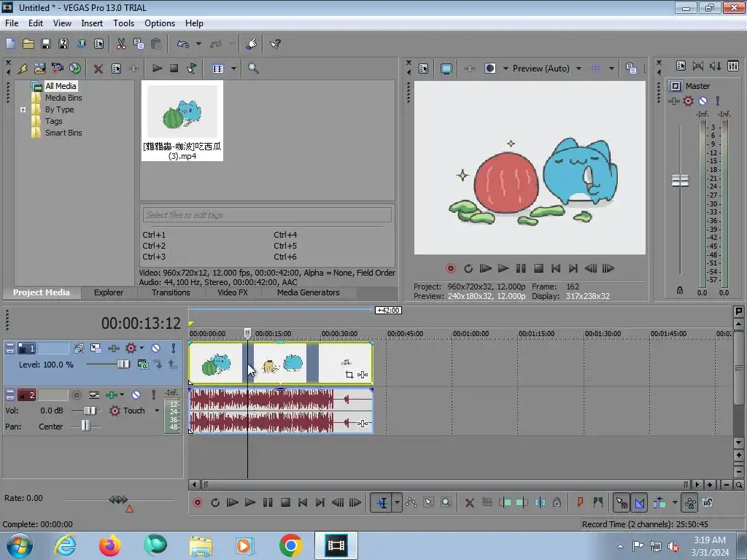The image size is (747, 560).
Task: Open the Touch automation mode dropdown
Action: 157,411
